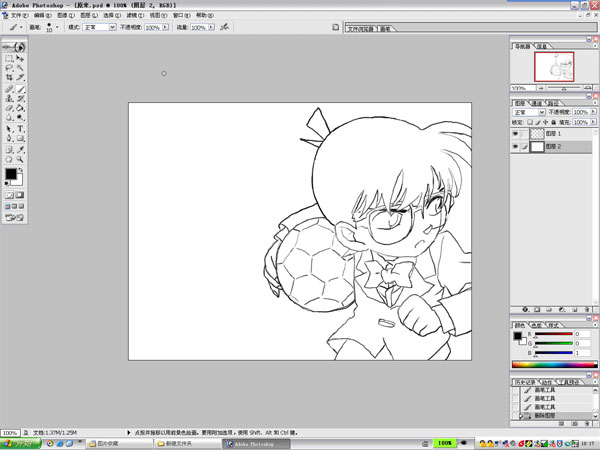Click the last history state in History panel
Image resolution: width=600 pixels, height=450 pixels.
552,416
